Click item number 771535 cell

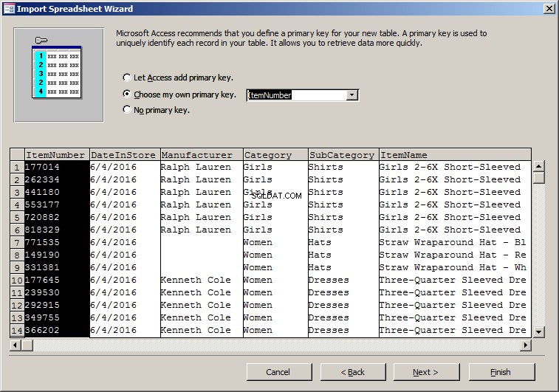(57, 242)
